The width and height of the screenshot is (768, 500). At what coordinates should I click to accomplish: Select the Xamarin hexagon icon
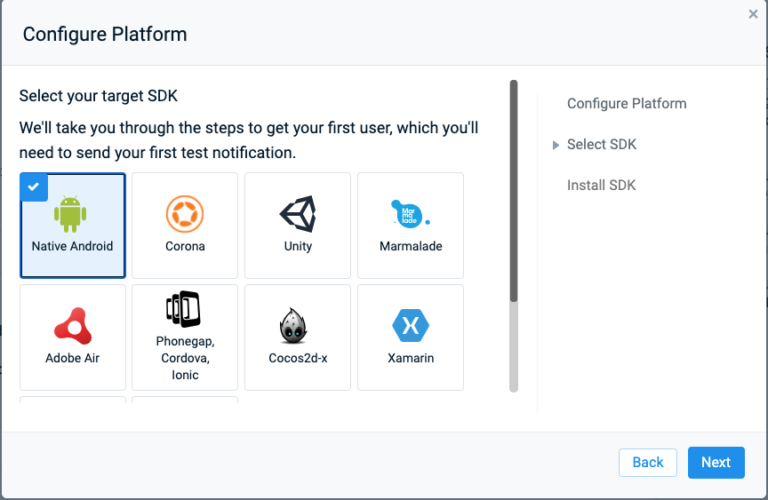coord(410,325)
